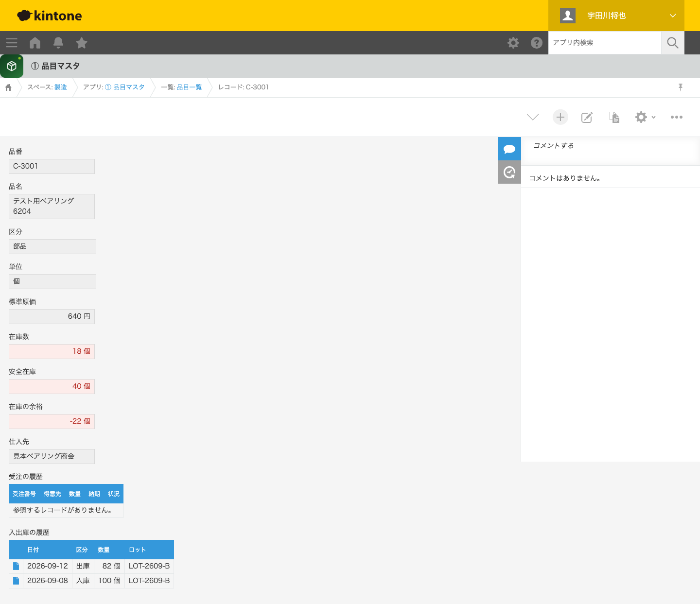Image resolution: width=700 pixels, height=604 pixels.
Task: Click the 仕入先 value 見本ベアリング商会
Action: click(52, 456)
